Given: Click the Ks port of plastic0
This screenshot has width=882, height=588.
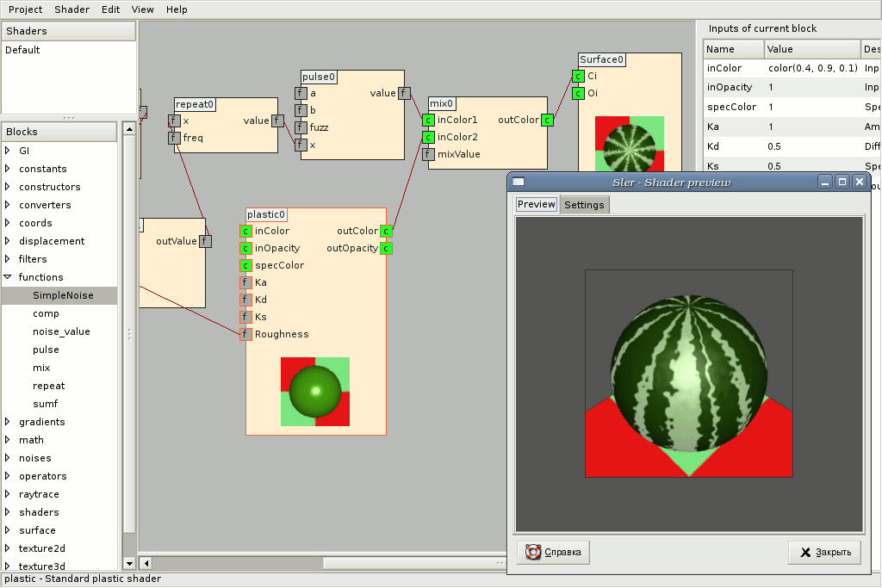Looking at the screenshot, I should click(x=245, y=317).
